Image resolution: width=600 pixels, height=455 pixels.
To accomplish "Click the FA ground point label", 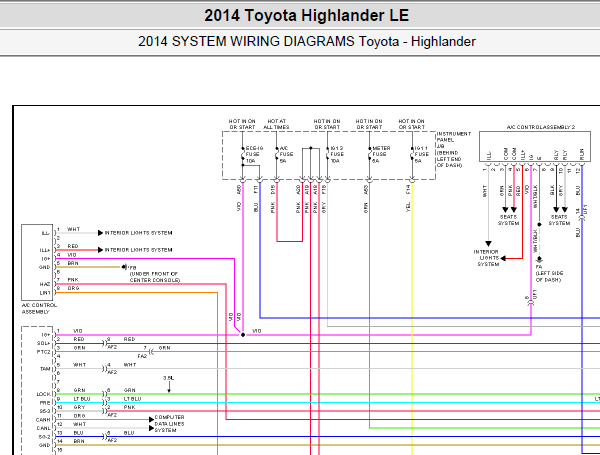I will point(539,267).
